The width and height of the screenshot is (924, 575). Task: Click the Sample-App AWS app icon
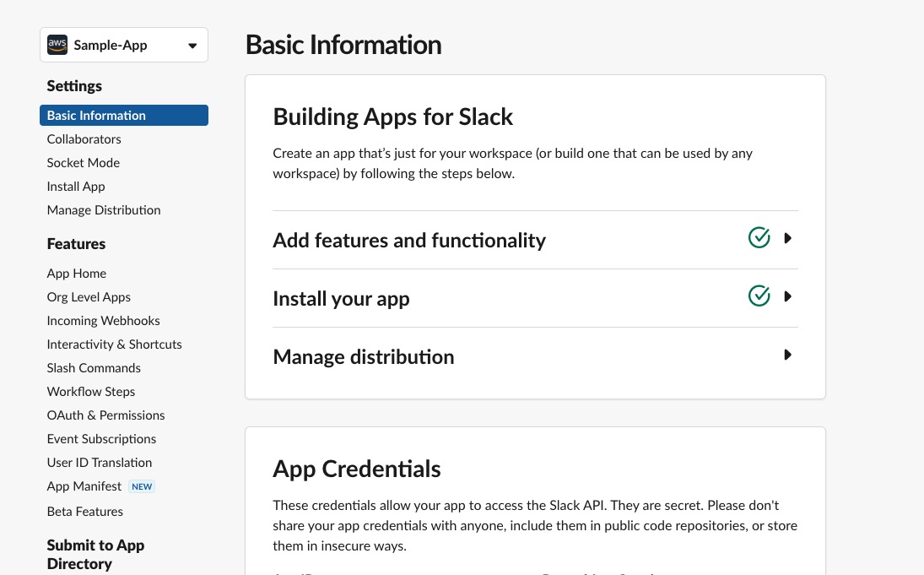click(x=57, y=44)
